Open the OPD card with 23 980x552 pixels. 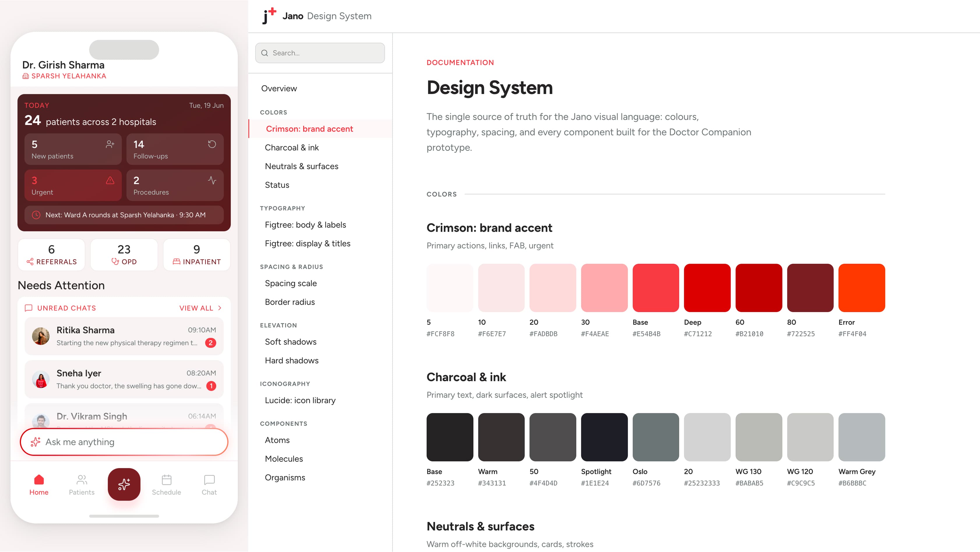pyautogui.click(x=124, y=255)
